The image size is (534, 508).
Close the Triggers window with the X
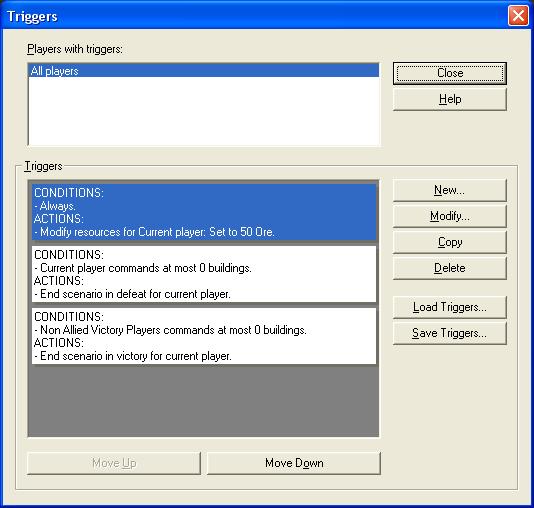[518, 15]
